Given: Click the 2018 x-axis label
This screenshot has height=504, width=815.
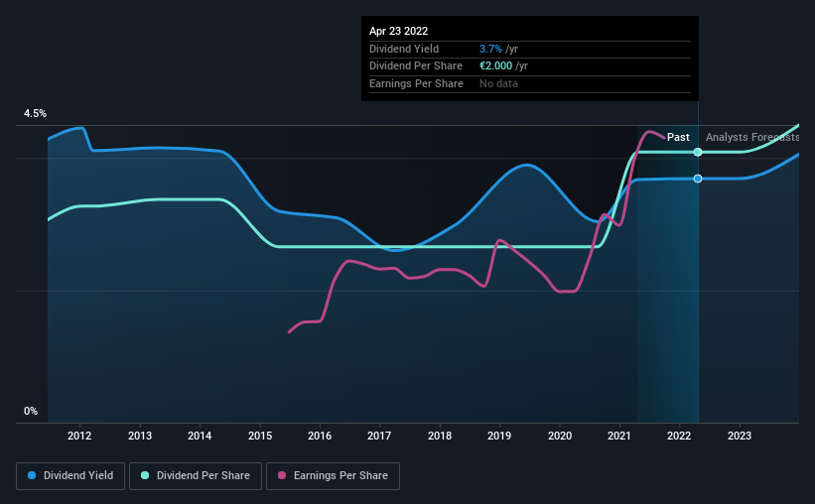Looking at the screenshot, I should tap(440, 436).
